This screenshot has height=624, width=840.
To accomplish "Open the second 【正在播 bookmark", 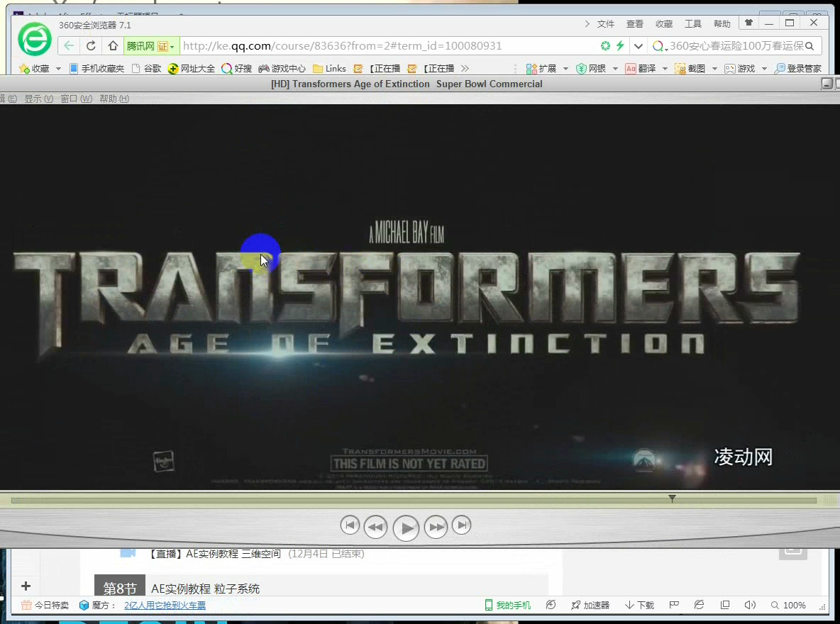I will pyautogui.click(x=431, y=69).
